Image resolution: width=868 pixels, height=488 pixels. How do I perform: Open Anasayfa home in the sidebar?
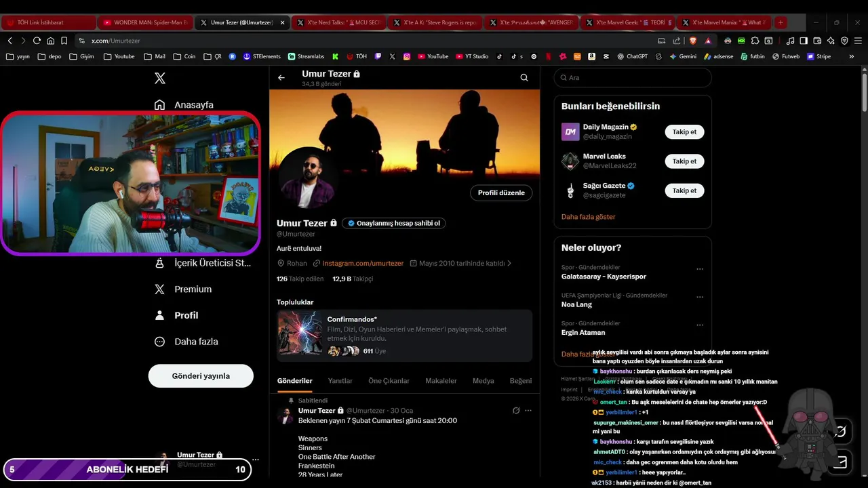point(184,105)
